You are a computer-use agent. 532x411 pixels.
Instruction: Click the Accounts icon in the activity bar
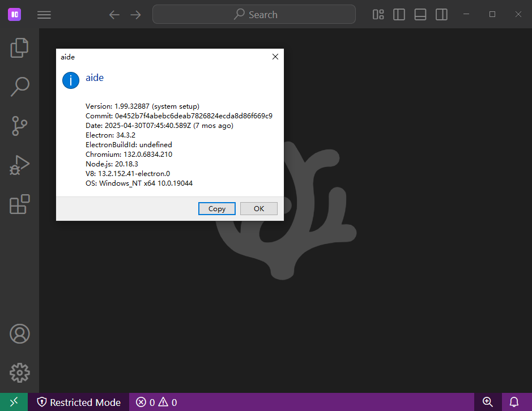[x=19, y=333]
